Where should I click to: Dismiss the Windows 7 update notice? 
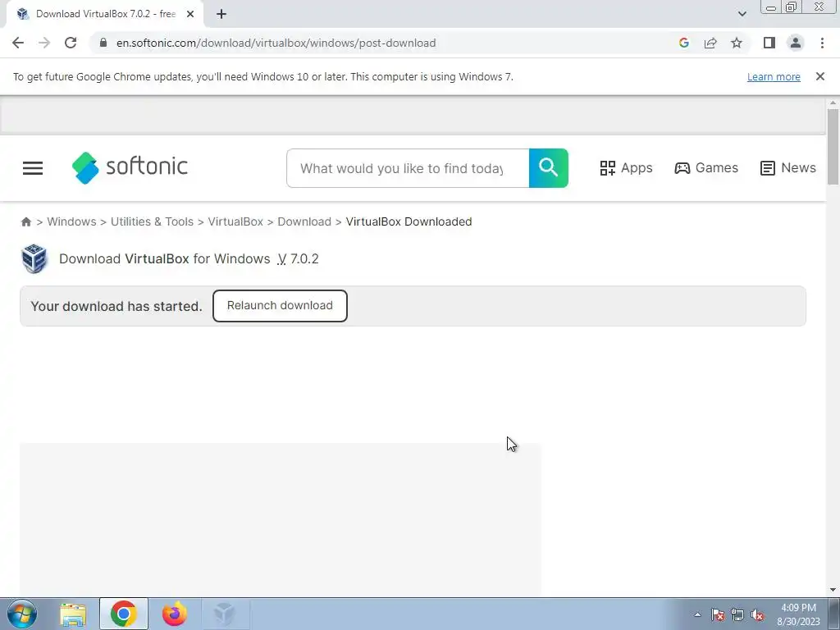820,76
